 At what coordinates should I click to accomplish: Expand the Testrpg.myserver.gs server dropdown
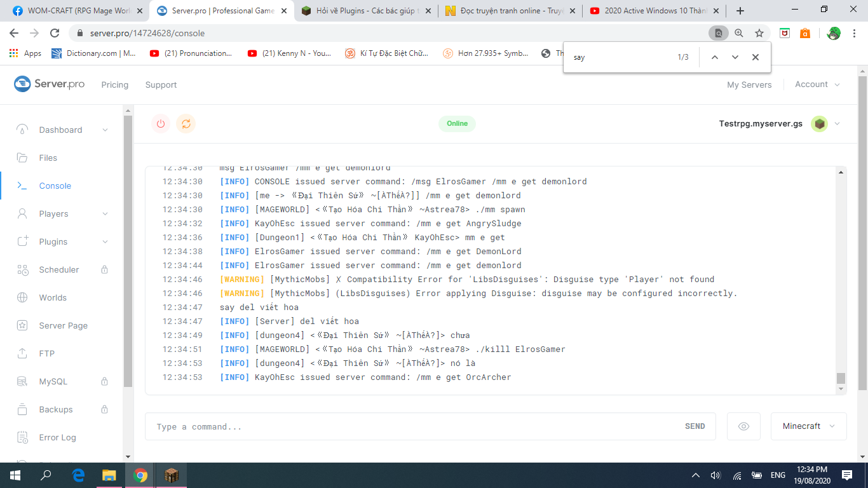tap(837, 124)
